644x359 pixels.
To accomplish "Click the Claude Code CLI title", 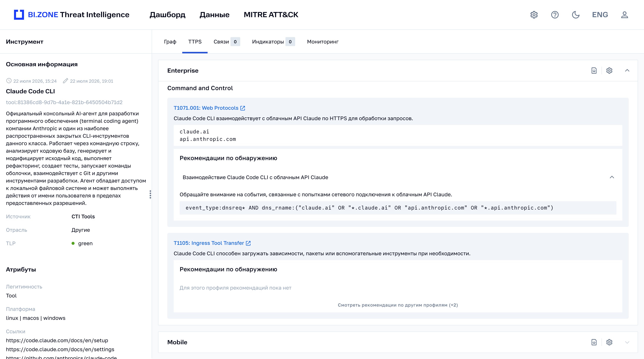I will pos(30,91).
